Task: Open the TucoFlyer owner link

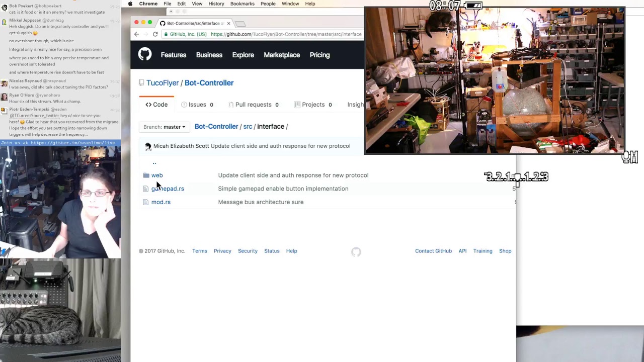Action: click(x=163, y=83)
